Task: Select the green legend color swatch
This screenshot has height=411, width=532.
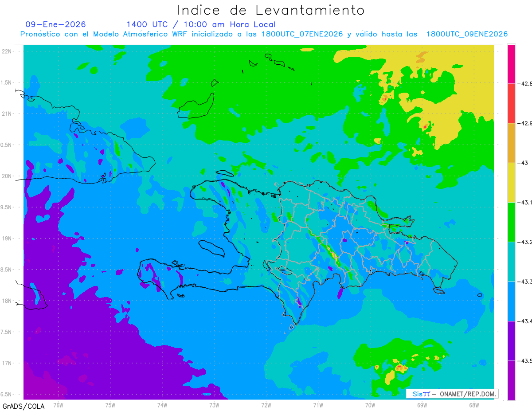Action: pyautogui.click(x=511, y=222)
